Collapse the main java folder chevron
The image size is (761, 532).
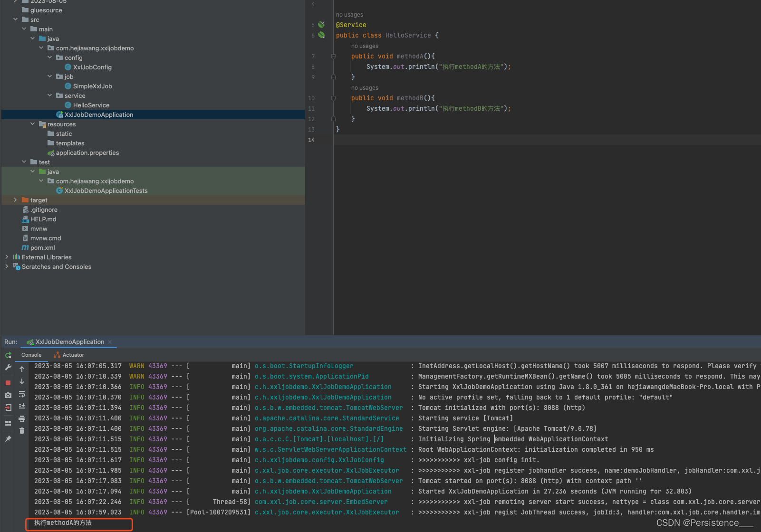click(x=33, y=38)
